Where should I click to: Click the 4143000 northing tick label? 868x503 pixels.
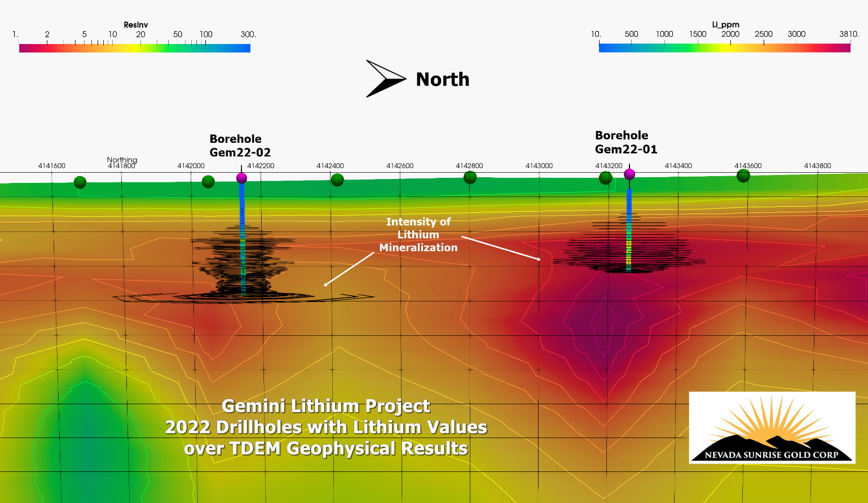(539, 166)
